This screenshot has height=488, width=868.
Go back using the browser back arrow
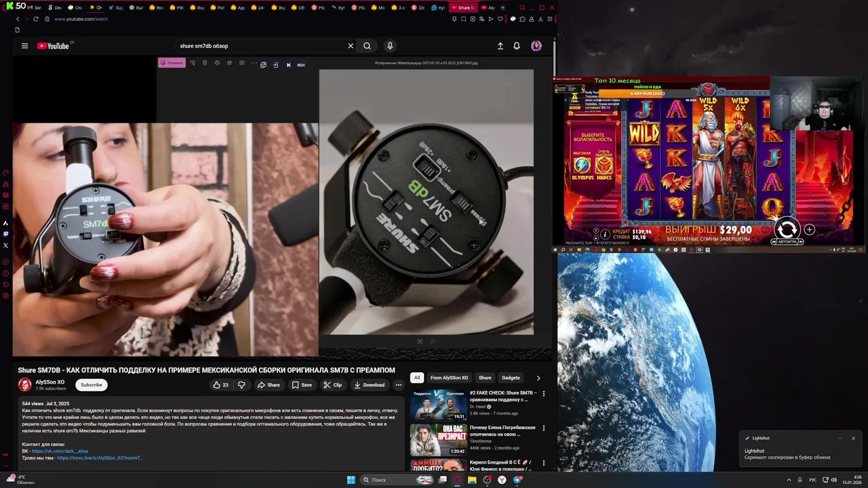click(x=18, y=19)
